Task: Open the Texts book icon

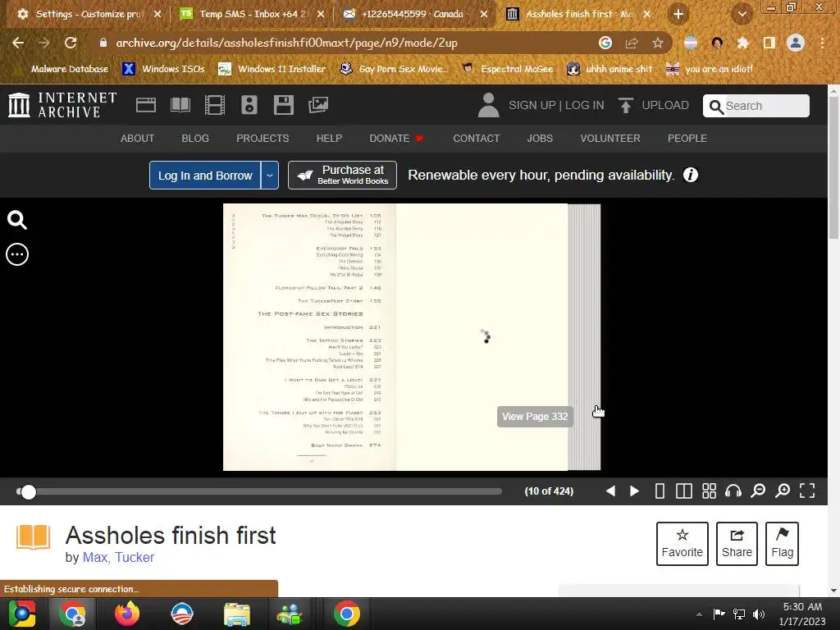Action: point(180,105)
